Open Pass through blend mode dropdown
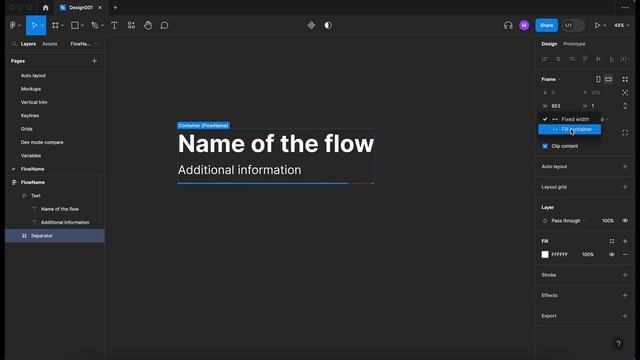The image size is (640, 360). 568,221
